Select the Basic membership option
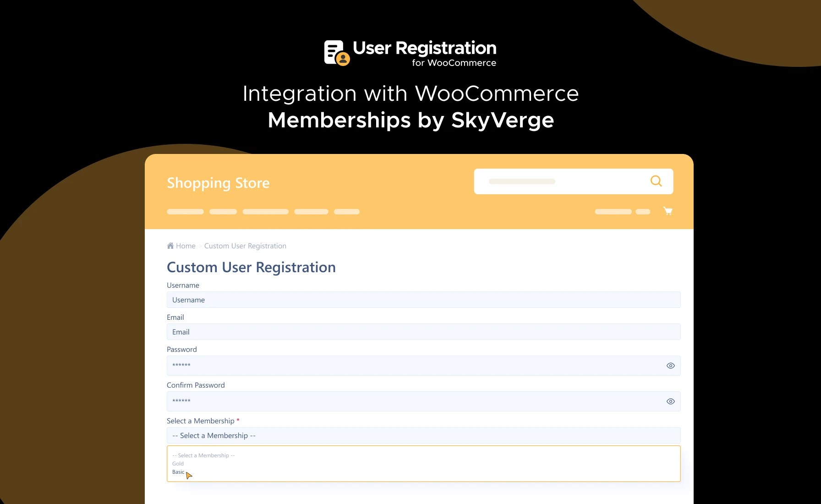This screenshot has width=821, height=504. (178, 471)
